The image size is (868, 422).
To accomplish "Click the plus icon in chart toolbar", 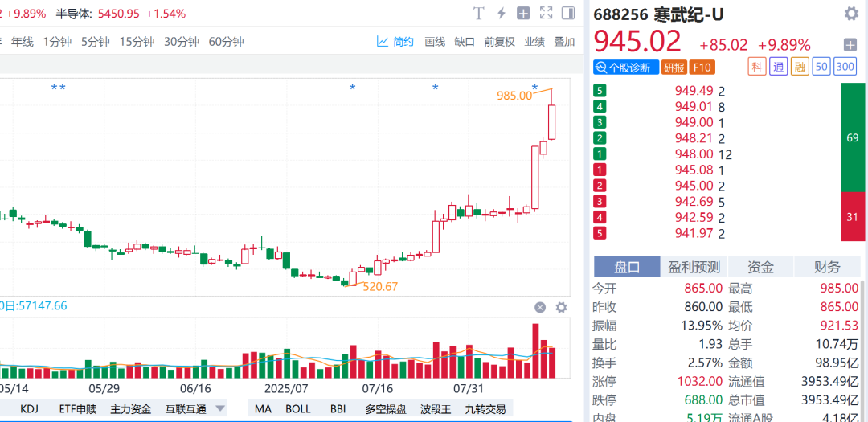I will [x=523, y=14].
